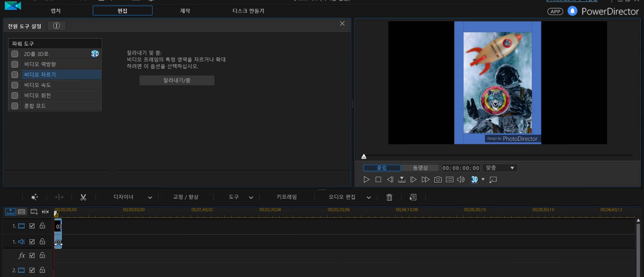
Task: Click the 교정 / 향상 button
Action: pyautogui.click(x=185, y=197)
